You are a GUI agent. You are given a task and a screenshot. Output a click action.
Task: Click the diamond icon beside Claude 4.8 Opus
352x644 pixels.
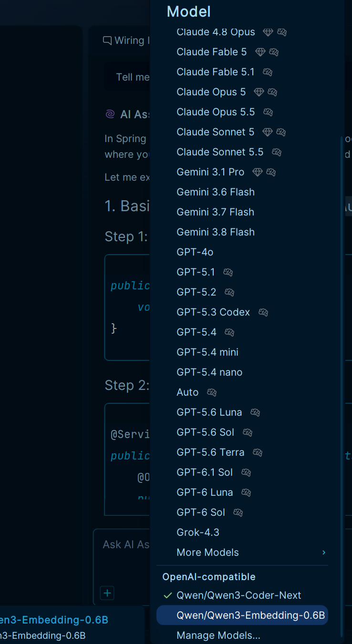coord(268,32)
